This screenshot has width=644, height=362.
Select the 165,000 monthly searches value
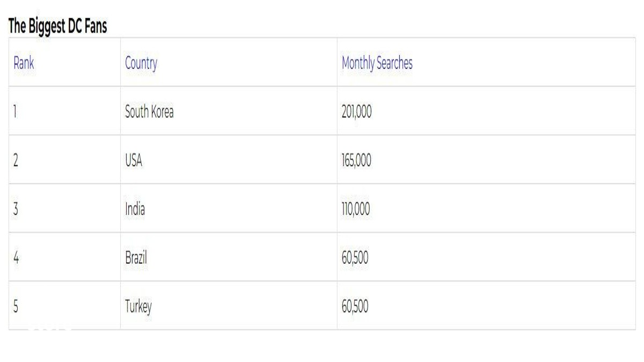pos(356,161)
